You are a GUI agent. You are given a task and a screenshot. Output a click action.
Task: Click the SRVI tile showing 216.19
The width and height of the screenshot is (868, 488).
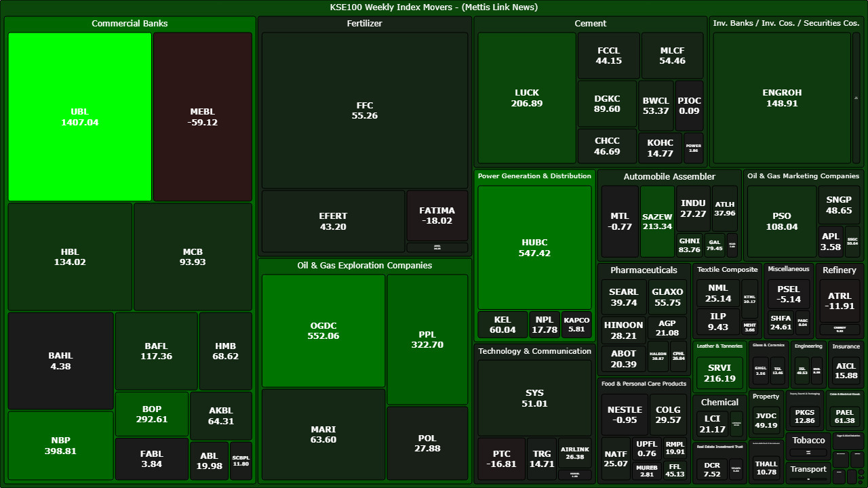tap(719, 373)
